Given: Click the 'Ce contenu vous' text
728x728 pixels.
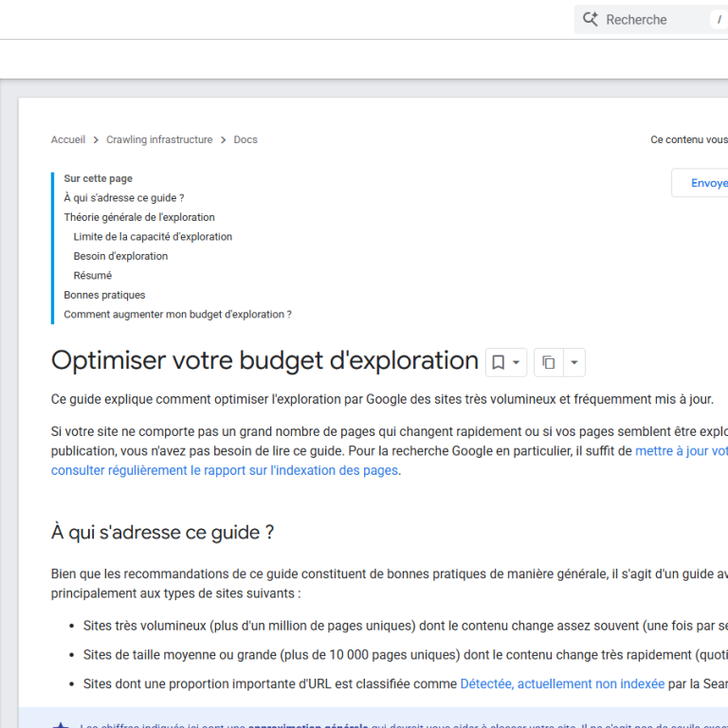Looking at the screenshot, I should pyautogui.click(x=689, y=139).
